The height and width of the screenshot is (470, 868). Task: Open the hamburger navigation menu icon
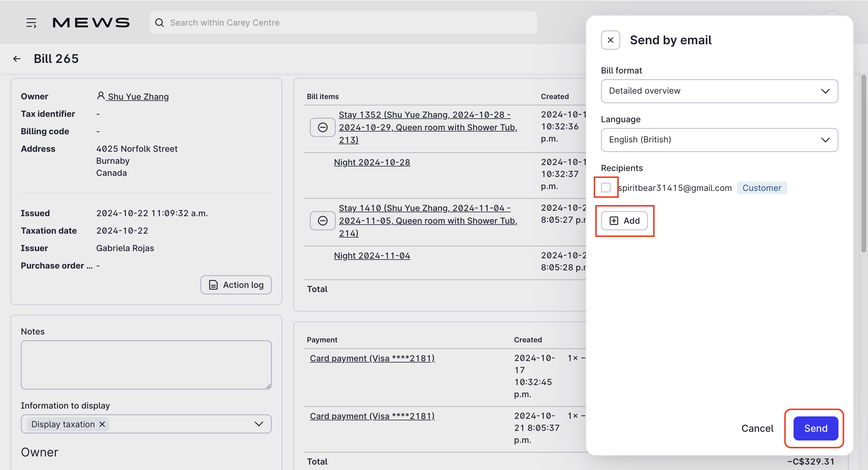[x=31, y=23]
